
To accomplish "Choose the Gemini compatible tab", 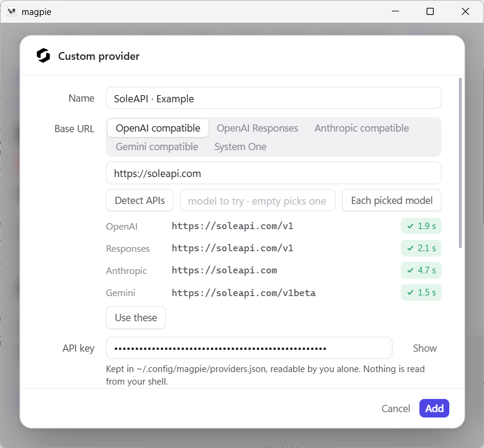I will (157, 147).
